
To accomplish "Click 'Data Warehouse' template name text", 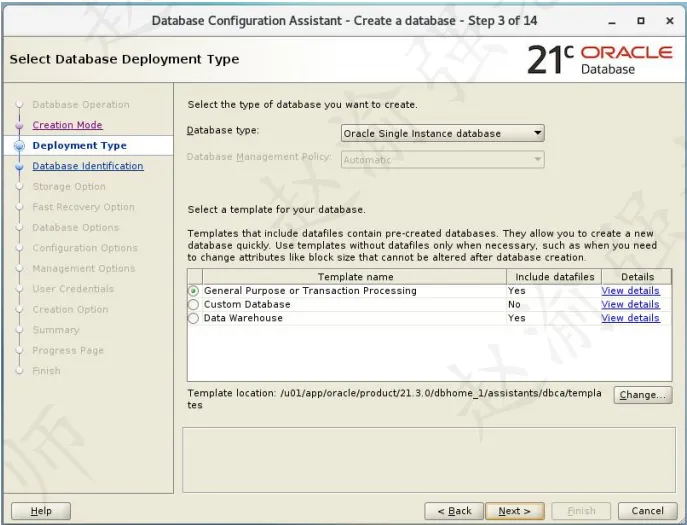I will (243, 318).
